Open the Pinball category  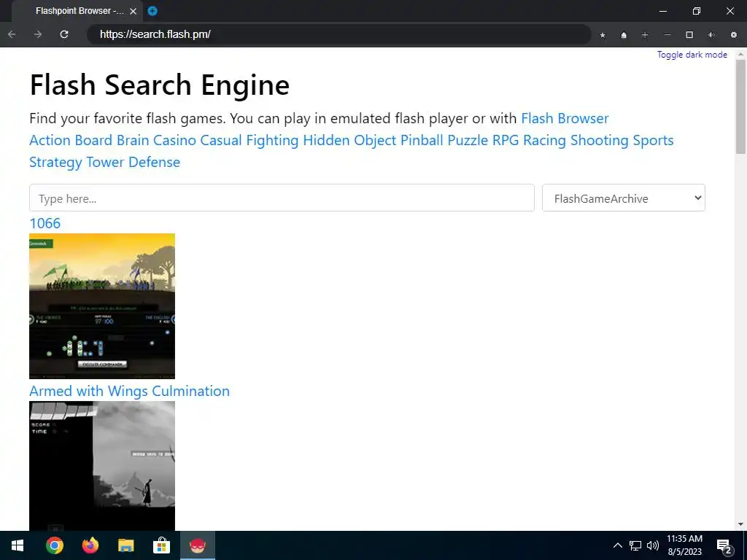pyautogui.click(x=422, y=140)
